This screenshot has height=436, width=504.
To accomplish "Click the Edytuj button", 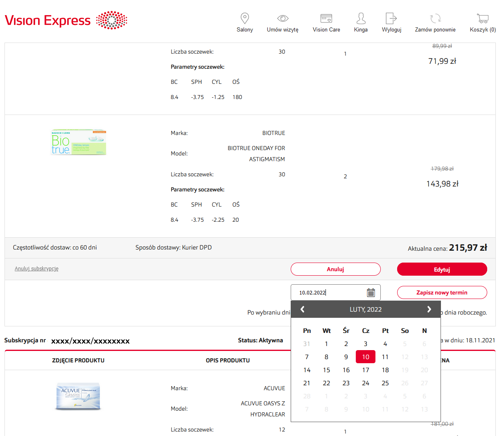I will tap(442, 269).
